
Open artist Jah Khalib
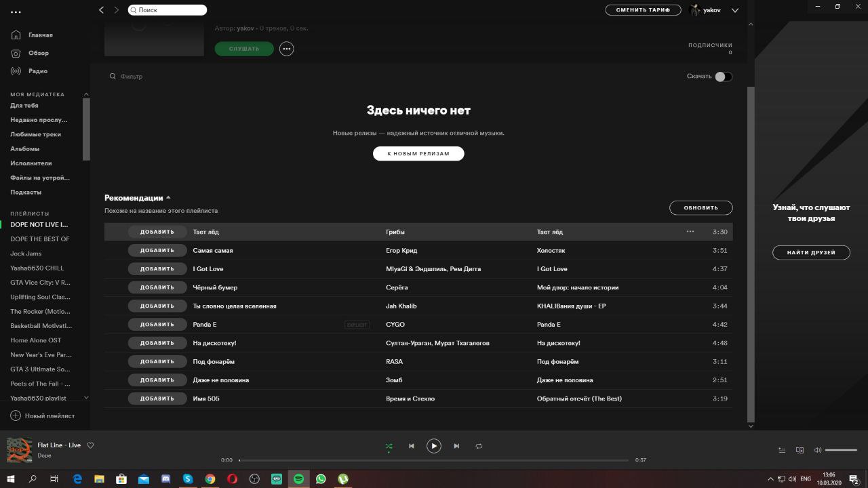pos(401,306)
